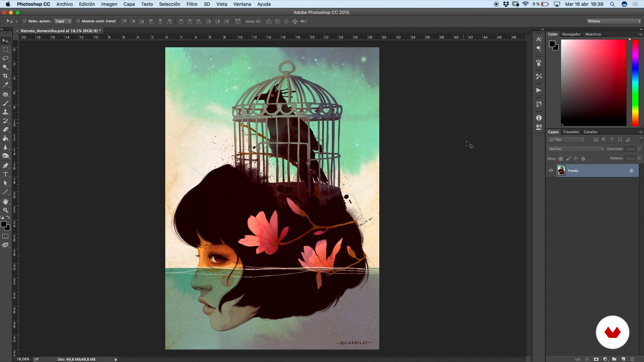The width and height of the screenshot is (644, 362).
Task: Click the new adjustment layer icon
Action: [605, 359]
